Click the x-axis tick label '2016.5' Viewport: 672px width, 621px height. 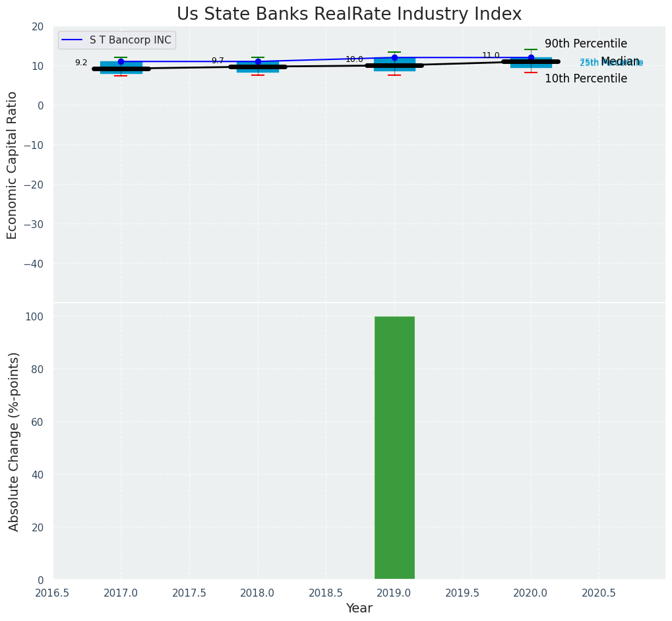pyautogui.click(x=53, y=593)
